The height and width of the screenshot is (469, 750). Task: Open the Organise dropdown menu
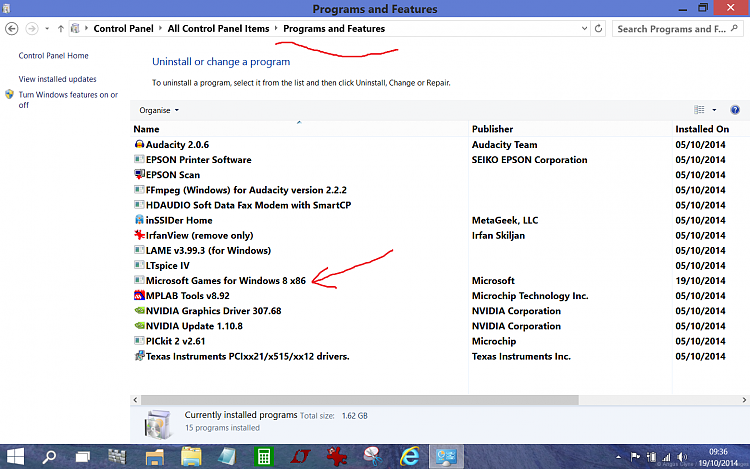click(x=159, y=110)
